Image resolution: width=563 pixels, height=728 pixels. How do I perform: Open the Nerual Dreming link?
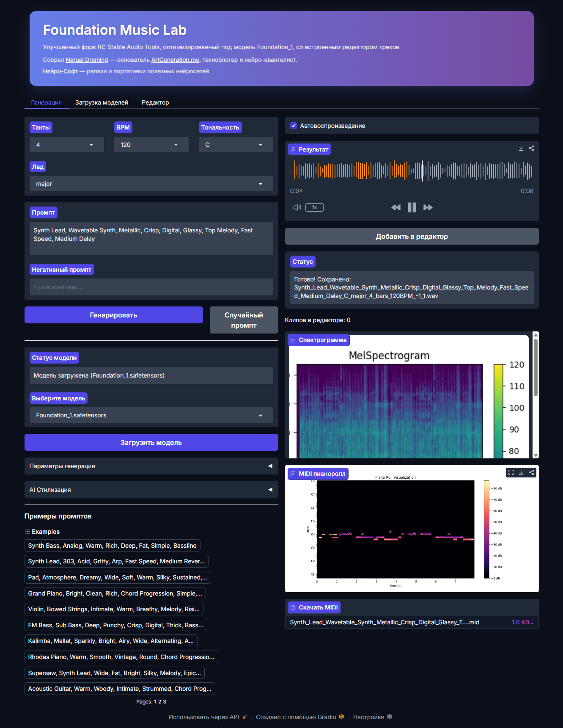[87, 60]
